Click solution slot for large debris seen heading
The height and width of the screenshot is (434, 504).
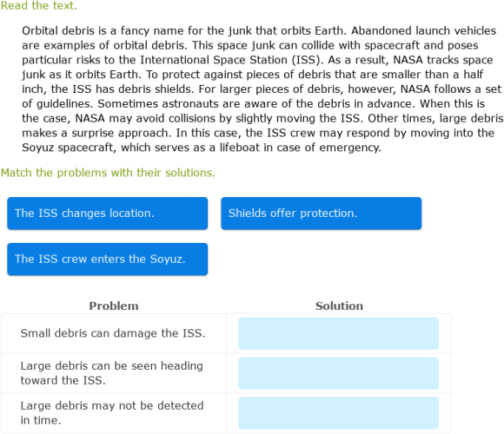pyautogui.click(x=339, y=373)
